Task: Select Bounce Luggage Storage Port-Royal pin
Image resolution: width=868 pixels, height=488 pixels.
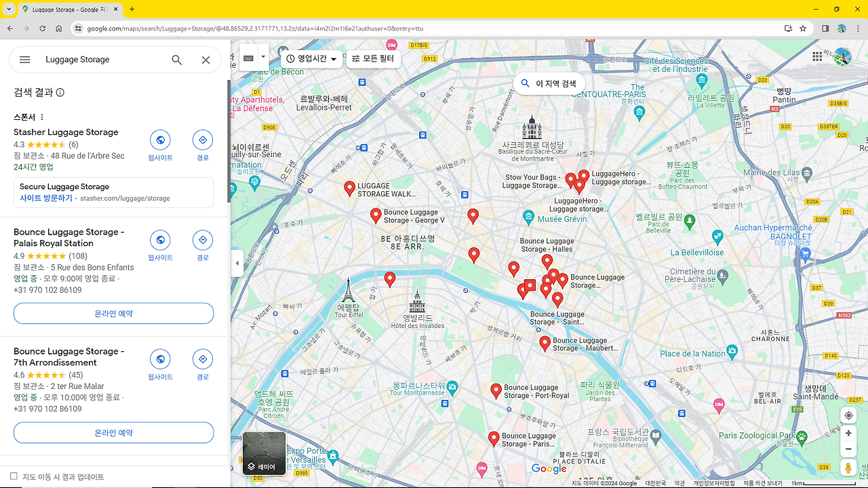Action: [496, 391]
